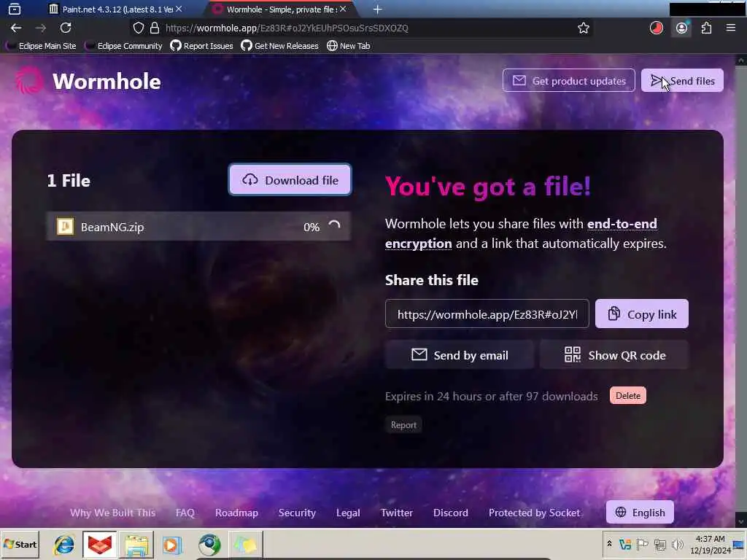This screenshot has width=747, height=560.
Task: Open Report Issues bookmark
Action: click(x=201, y=46)
